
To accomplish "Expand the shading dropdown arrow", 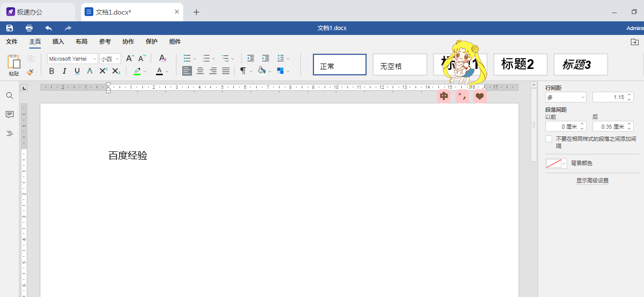I will (x=270, y=72).
